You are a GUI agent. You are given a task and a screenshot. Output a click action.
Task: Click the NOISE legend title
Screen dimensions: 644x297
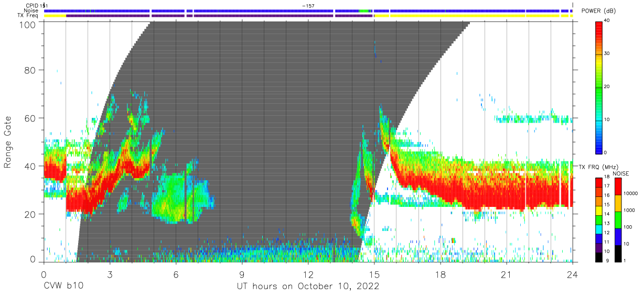pos(620,173)
